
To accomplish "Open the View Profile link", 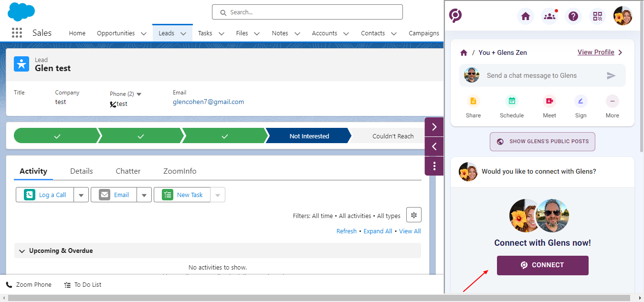I will tap(596, 52).
